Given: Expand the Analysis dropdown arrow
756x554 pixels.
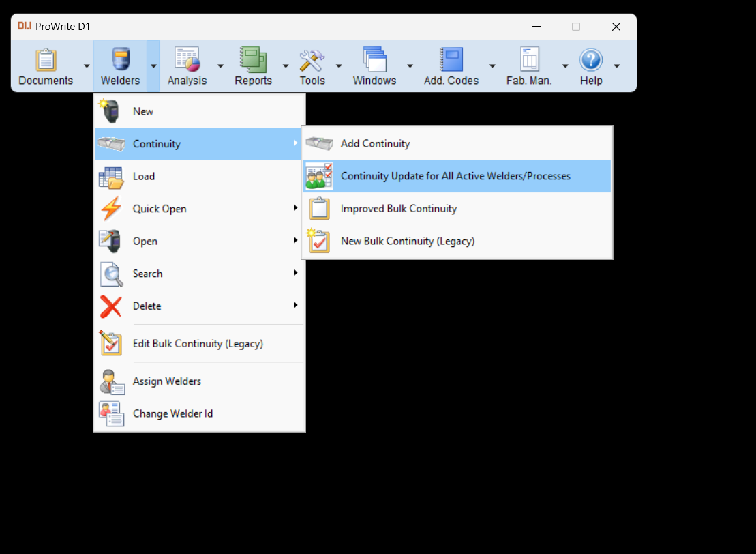Looking at the screenshot, I should click(220, 65).
